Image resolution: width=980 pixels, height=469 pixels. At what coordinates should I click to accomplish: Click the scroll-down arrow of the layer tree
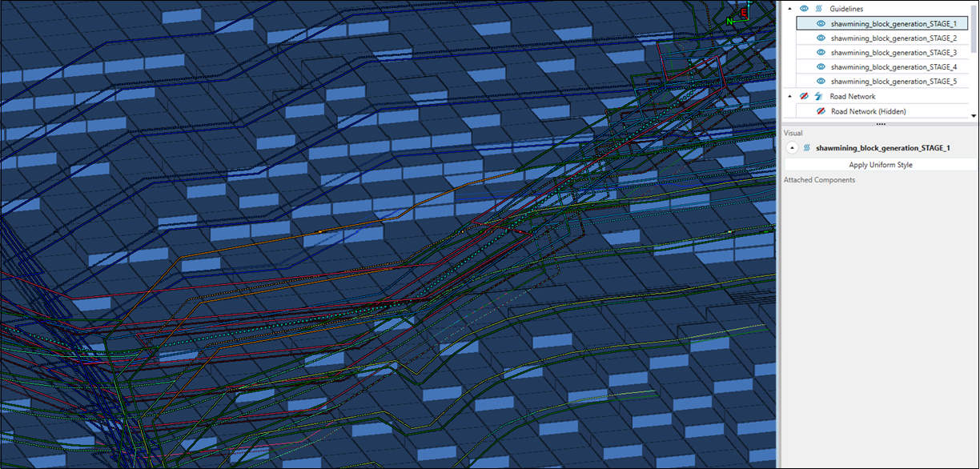(974, 116)
